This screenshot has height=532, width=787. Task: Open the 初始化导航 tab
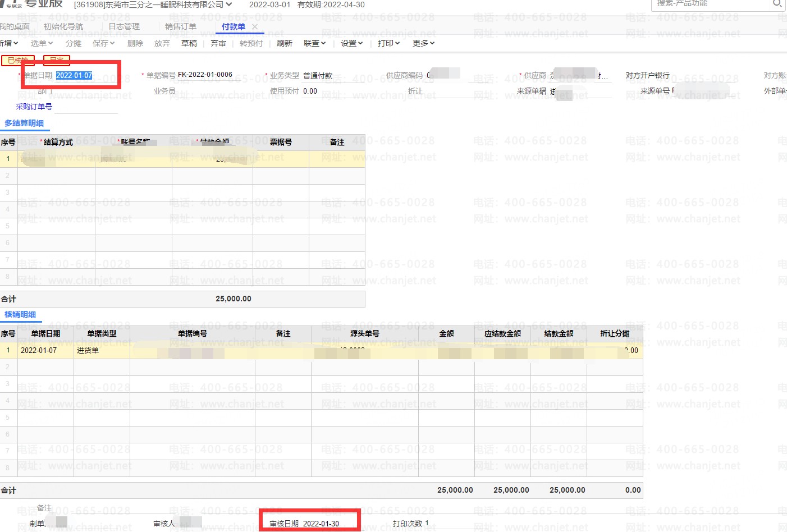pyautogui.click(x=63, y=26)
